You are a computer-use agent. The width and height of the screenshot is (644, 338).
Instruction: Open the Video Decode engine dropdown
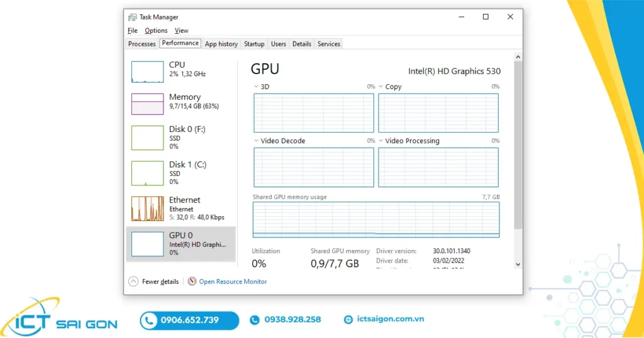coord(256,141)
